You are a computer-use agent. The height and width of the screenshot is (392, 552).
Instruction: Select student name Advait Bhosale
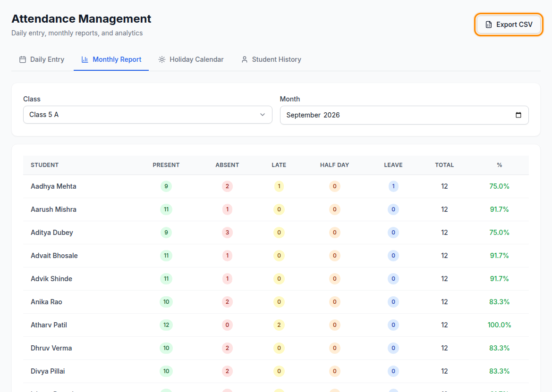click(54, 256)
